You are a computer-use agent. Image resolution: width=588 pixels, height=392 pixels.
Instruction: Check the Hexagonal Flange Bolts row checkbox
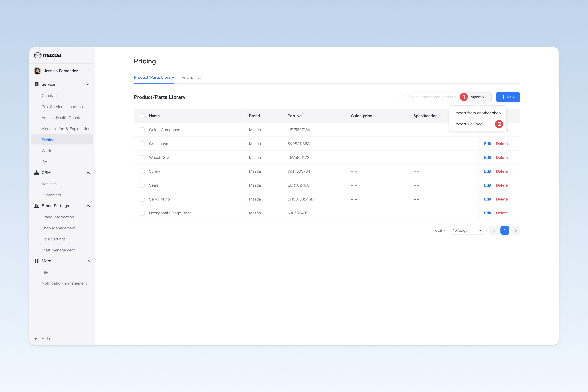[142, 213]
